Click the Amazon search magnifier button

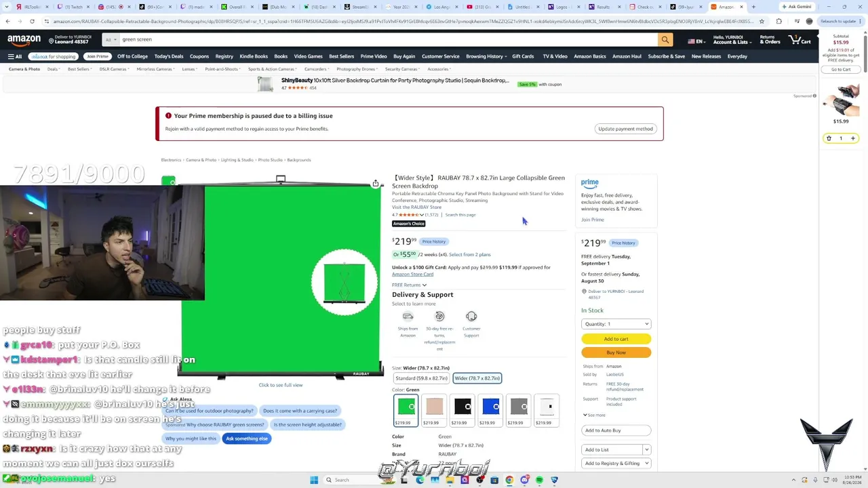665,40
